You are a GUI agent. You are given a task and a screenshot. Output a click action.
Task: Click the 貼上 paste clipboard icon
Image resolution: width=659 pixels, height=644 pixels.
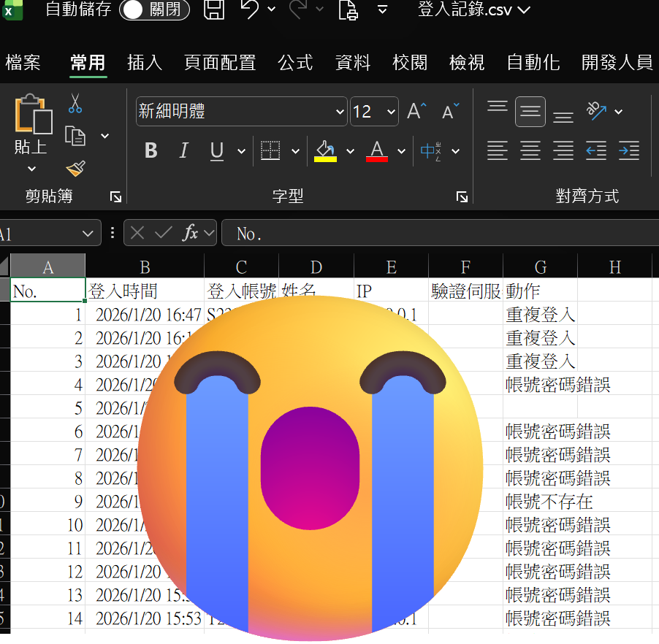33,113
